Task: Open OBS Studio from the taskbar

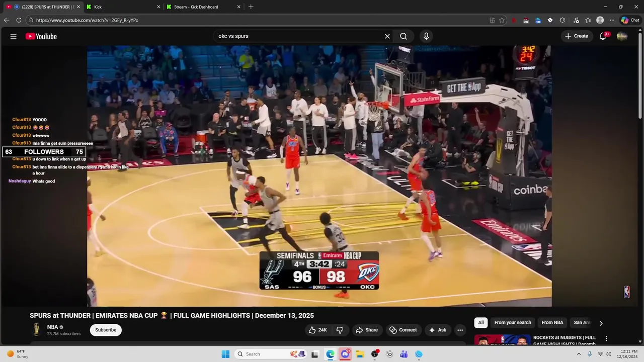Action: click(x=375, y=354)
